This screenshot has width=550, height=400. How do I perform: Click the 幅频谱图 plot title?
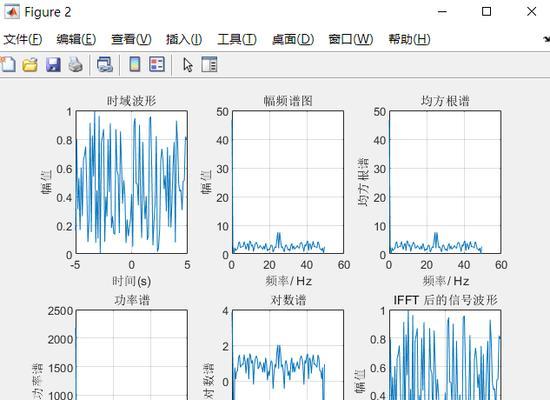pos(288,101)
